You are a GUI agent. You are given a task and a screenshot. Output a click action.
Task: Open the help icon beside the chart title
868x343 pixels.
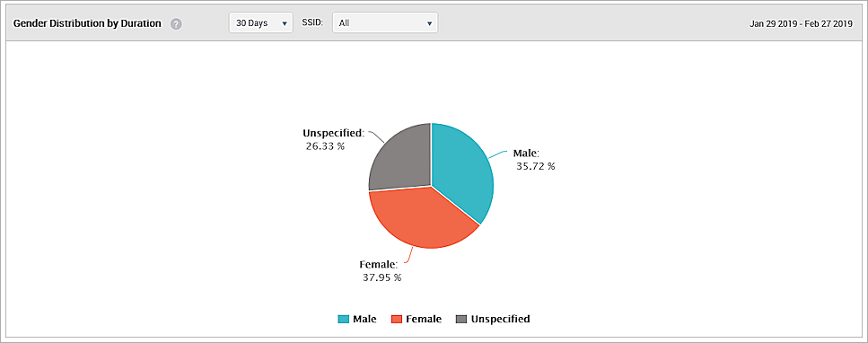[176, 24]
